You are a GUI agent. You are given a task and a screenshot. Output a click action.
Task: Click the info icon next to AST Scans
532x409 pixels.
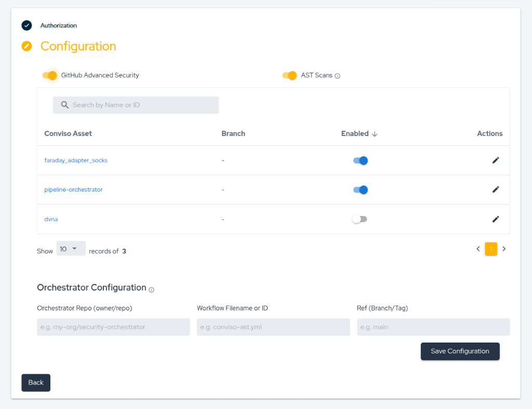(x=338, y=75)
